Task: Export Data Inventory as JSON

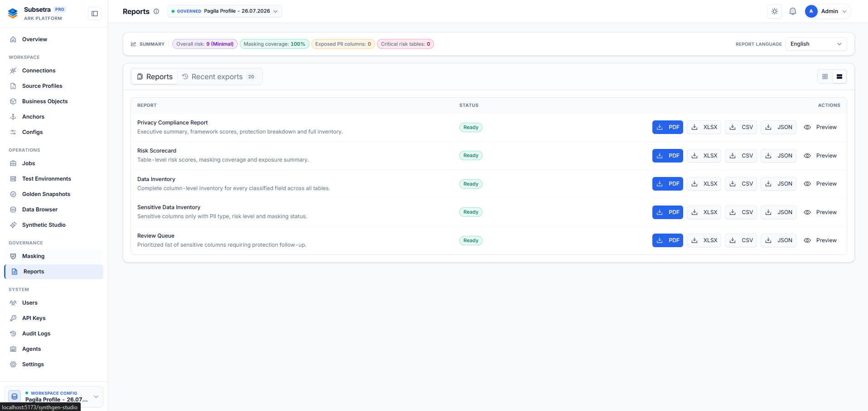Action: [x=778, y=184]
